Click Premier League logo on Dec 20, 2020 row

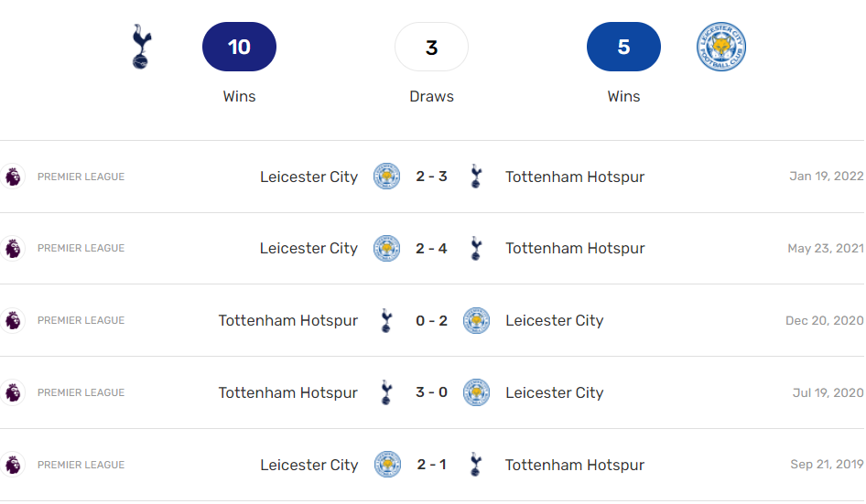(13, 320)
